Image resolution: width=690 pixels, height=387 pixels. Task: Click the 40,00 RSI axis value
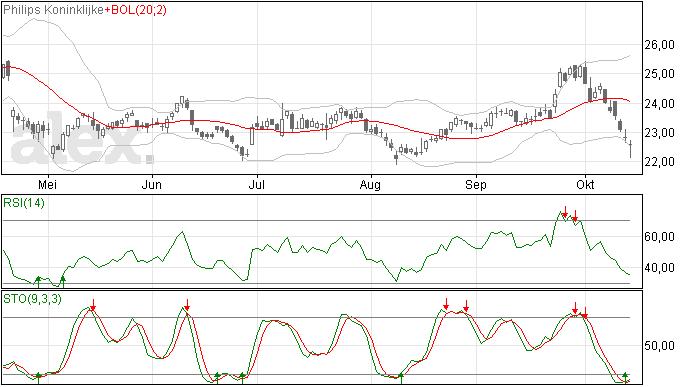(x=659, y=268)
